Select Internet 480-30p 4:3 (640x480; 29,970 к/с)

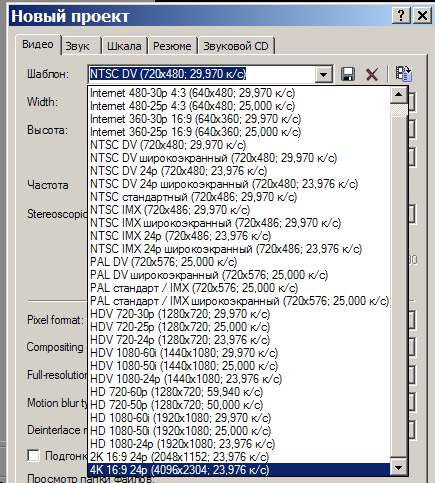(239, 93)
